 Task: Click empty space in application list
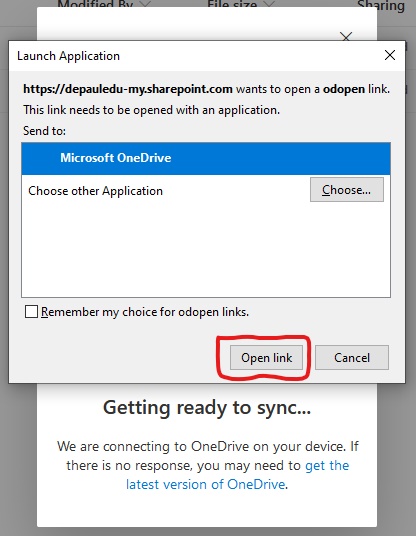(206, 251)
